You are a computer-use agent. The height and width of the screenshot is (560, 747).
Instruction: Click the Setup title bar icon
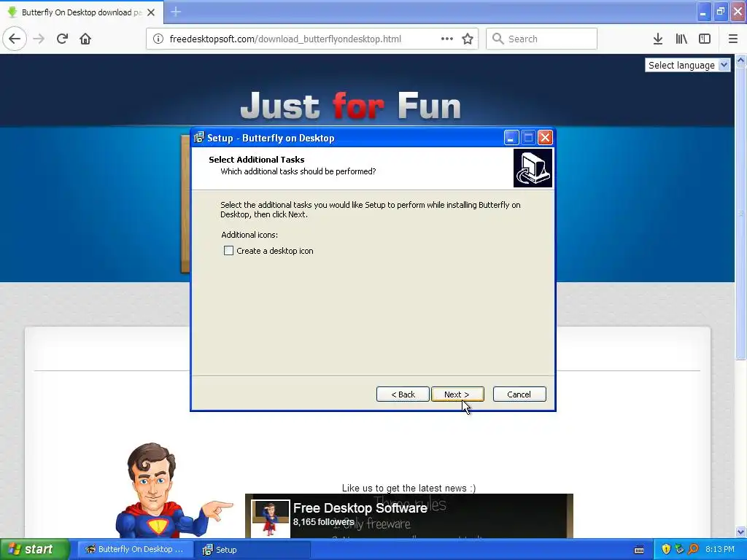point(199,138)
